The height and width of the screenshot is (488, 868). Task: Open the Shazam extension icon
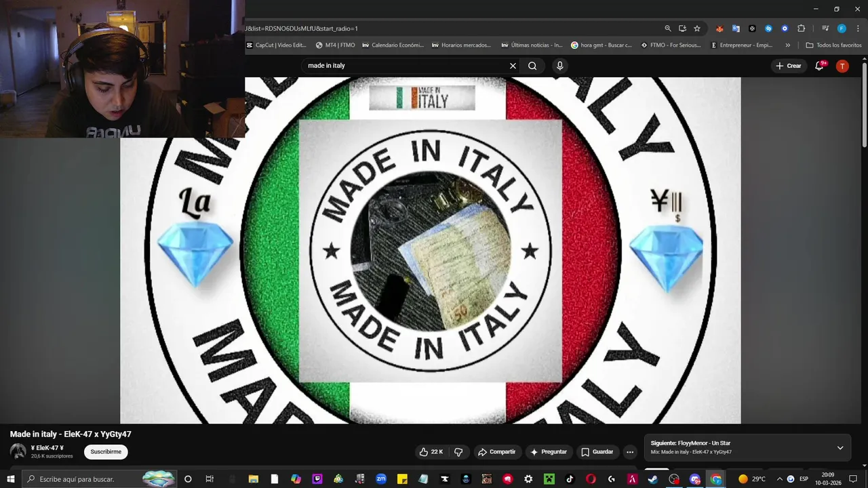click(768, 28)
